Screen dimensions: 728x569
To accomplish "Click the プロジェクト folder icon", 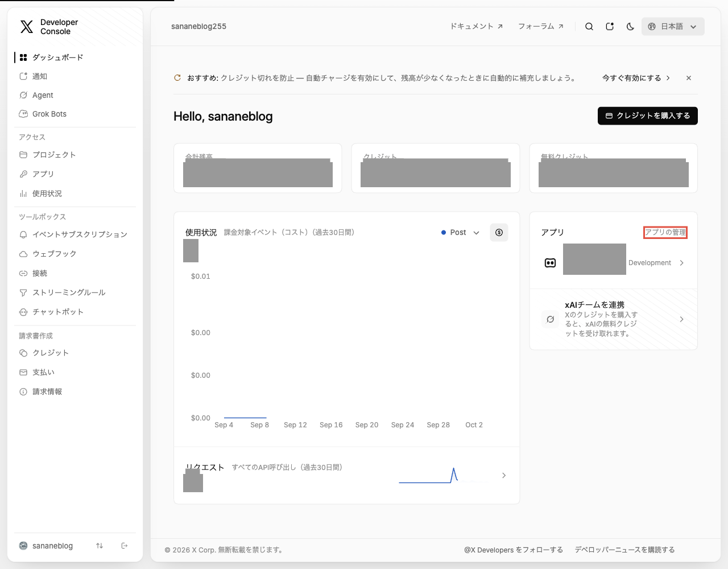I will pyautogui.click(x=23, y=155).
